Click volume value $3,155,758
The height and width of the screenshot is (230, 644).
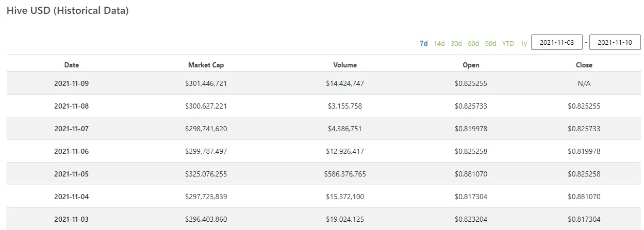345,106
